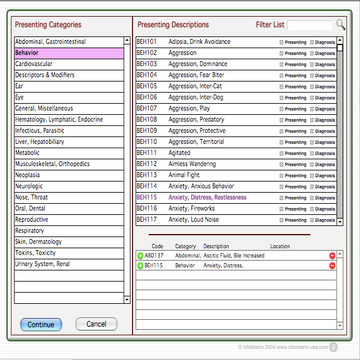Image resolution: width=360 pixels, height=360 pixels.
Task: Select Oral, Dental category
Action: tap(69, 208)
